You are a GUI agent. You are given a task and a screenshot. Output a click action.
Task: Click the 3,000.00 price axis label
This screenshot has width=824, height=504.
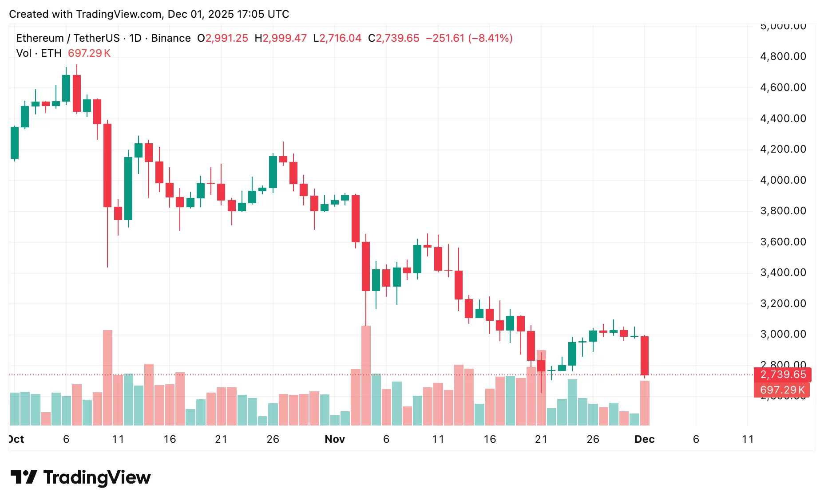tap(783, 334)
